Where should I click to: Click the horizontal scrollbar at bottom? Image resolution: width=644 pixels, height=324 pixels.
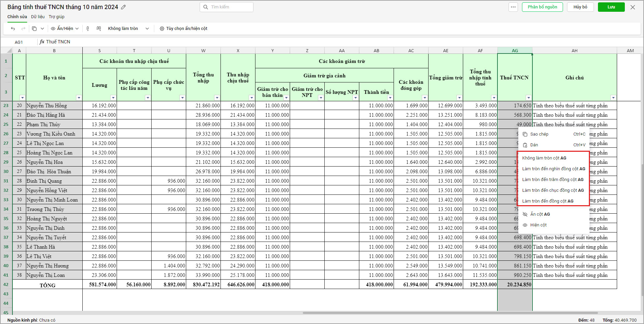tap(450, 313)
